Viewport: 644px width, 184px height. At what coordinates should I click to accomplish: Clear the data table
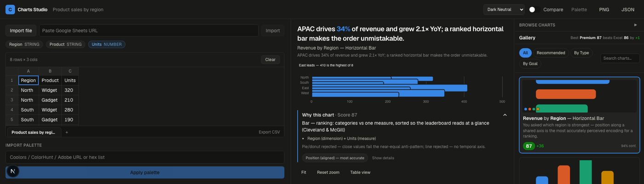pyautogui.click(x=270, y=59)
